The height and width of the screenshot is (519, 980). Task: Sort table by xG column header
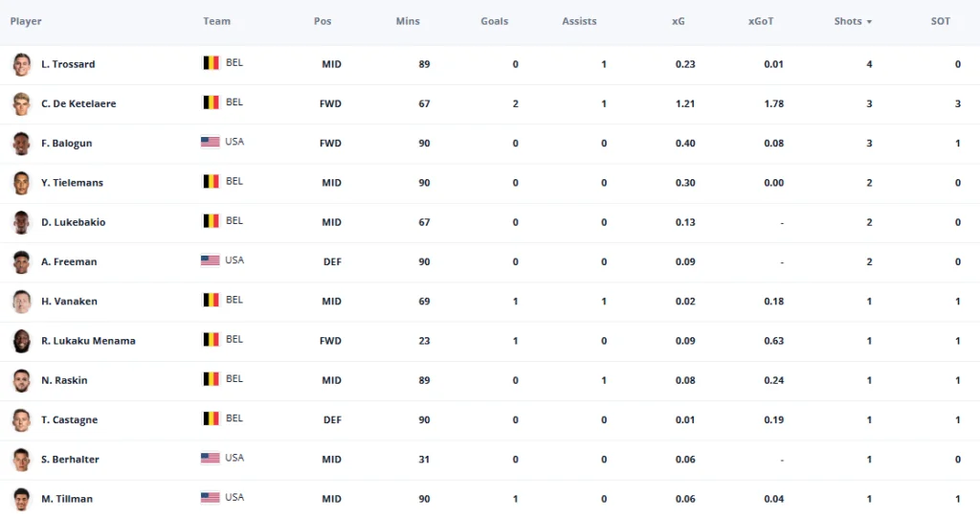pyautogui.click(x=679, y=21)
